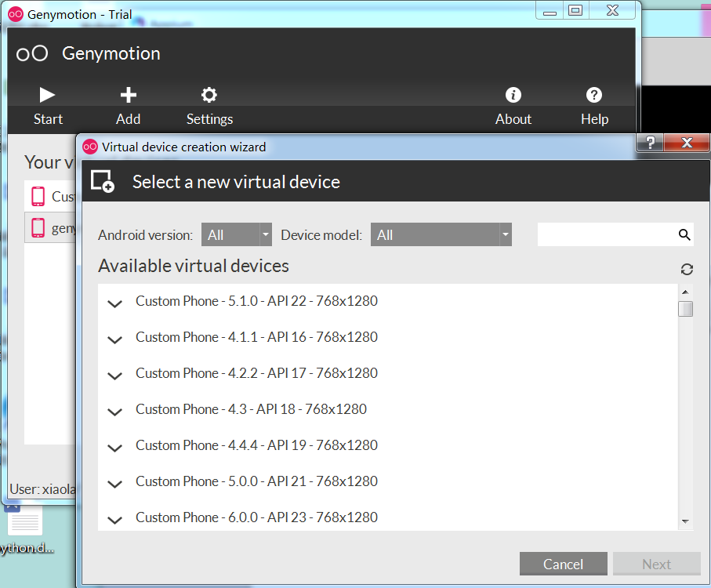Click the Add label in toolbar
Screen dimensions: 711x588
[x=129, y=119]
